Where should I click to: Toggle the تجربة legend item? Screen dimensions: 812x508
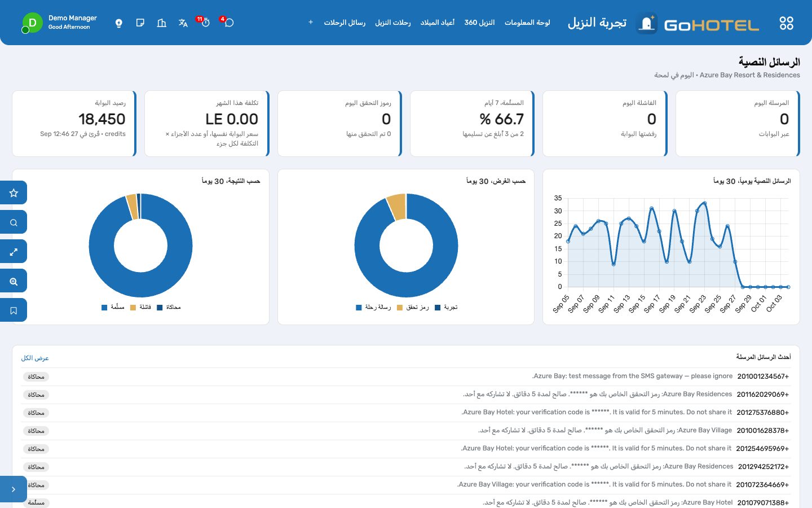pyautogui.click(x=446, y=307)
